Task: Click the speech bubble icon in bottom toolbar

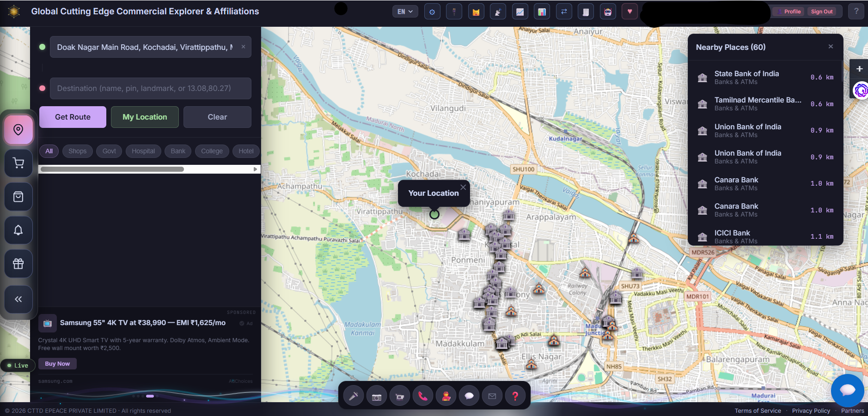Action: [x=469, y=396]
